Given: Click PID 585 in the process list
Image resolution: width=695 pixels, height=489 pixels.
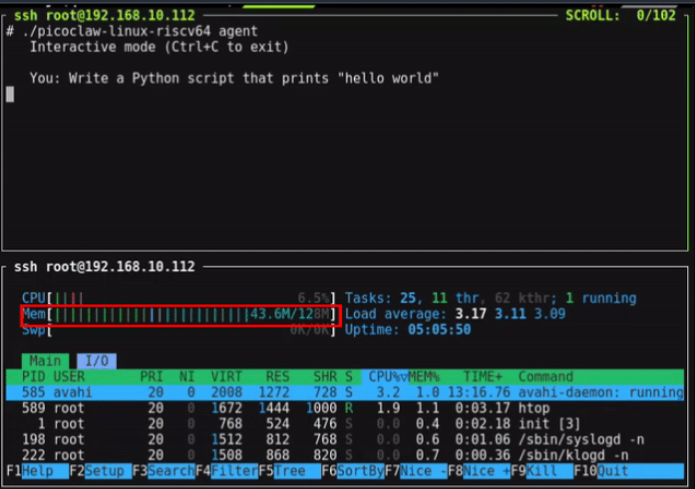Looking at the screenshot, I should [x=33, y=392].
